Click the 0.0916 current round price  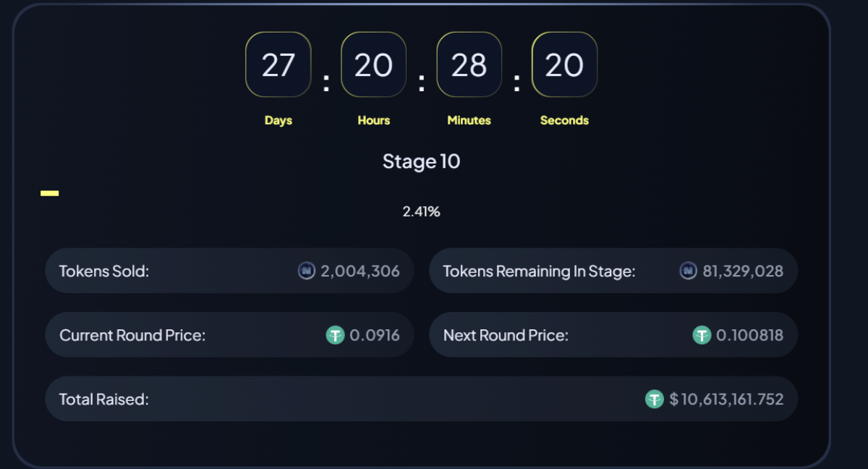(374, 335)
